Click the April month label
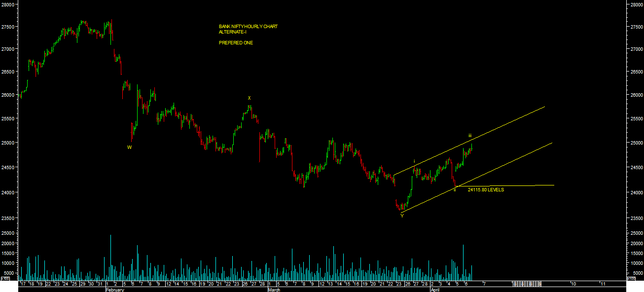Screen dimensions: 644x292 435,290
